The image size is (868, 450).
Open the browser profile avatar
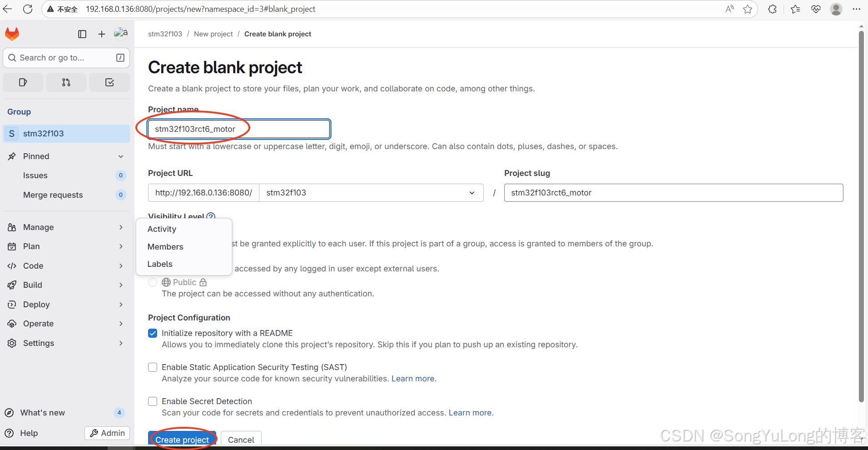click(x=836, y=9)
